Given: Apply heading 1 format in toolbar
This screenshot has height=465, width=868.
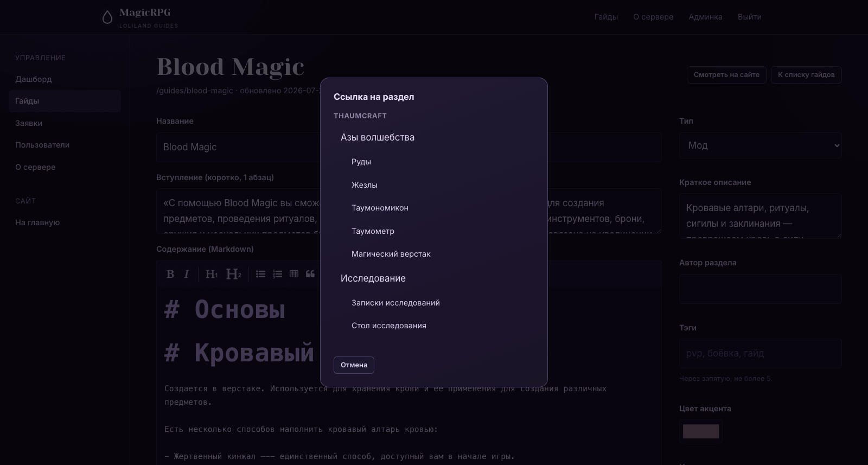Looking at the screenshot, I should 212,274.
